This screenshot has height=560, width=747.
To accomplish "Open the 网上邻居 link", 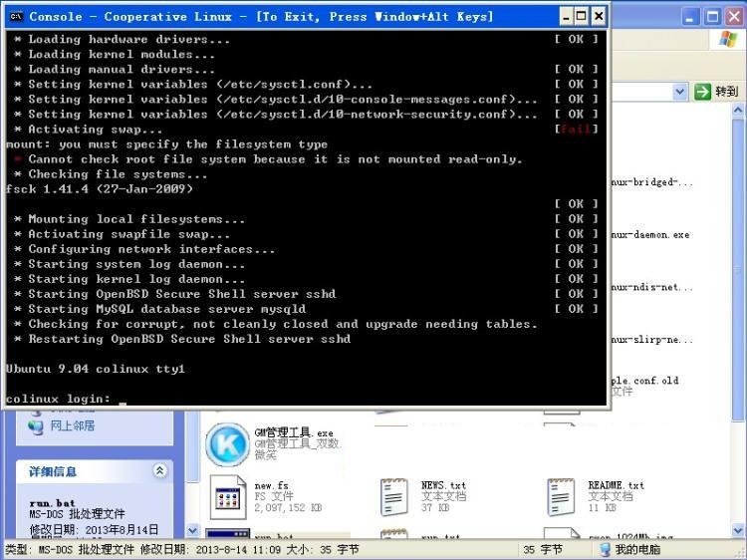I will pyautogui.click(x=73, y=425).
